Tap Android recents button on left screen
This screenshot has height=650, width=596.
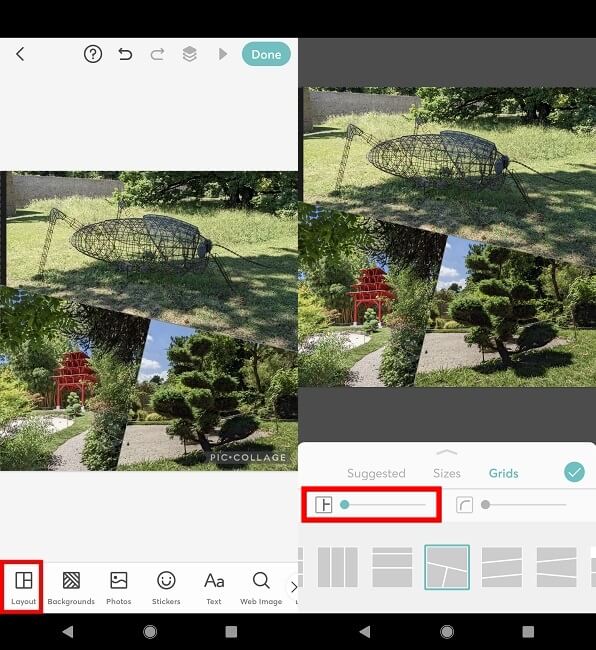click(231, 631)
